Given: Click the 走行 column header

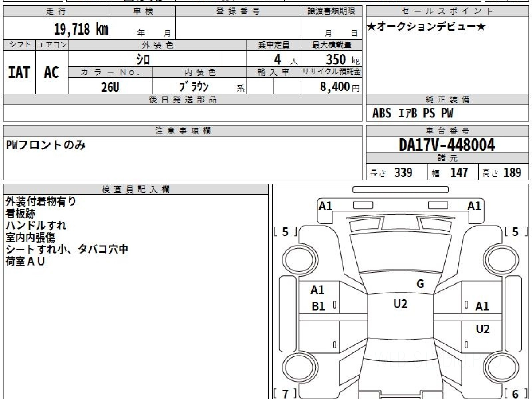Looking at the screenshot, I should point(56,11).
